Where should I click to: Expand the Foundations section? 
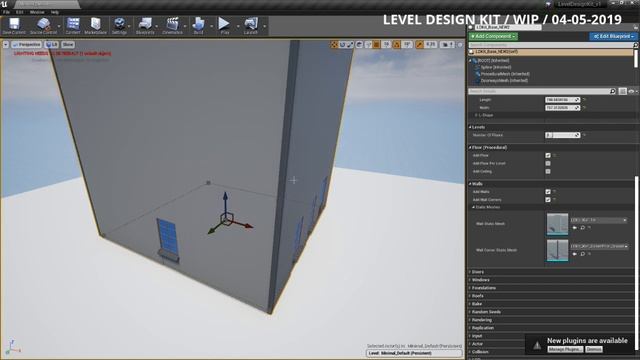pos(550,288)
